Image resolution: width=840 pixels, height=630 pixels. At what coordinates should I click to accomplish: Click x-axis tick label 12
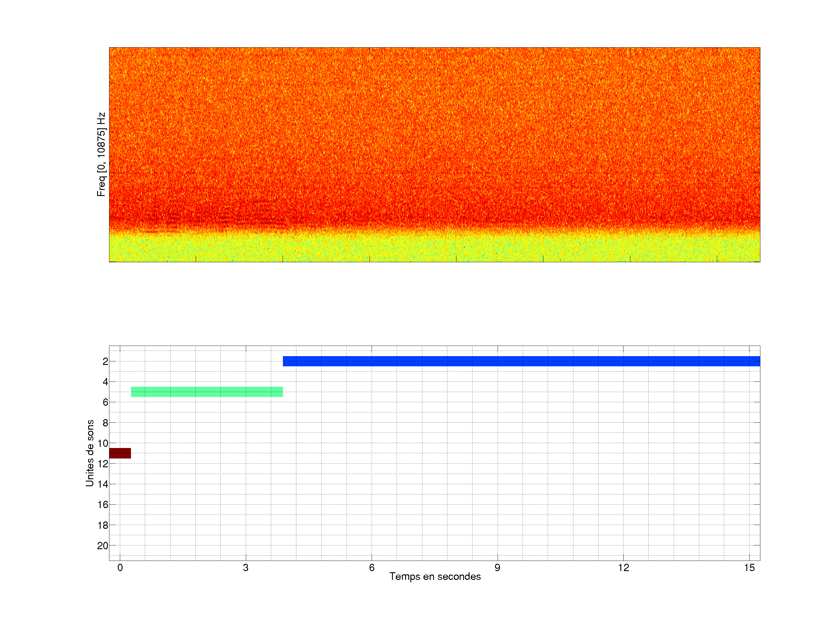pyautogui.click(x=623, y=568)
